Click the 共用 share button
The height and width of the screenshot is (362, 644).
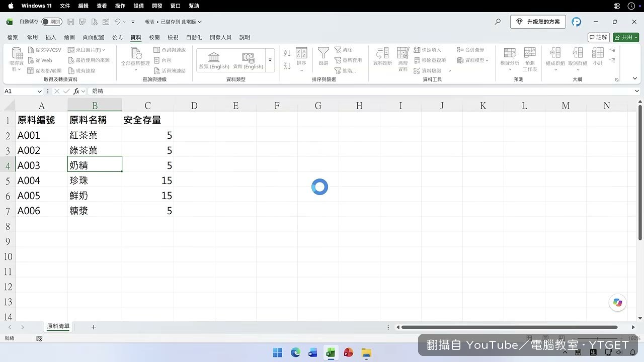tap(626, 37)
